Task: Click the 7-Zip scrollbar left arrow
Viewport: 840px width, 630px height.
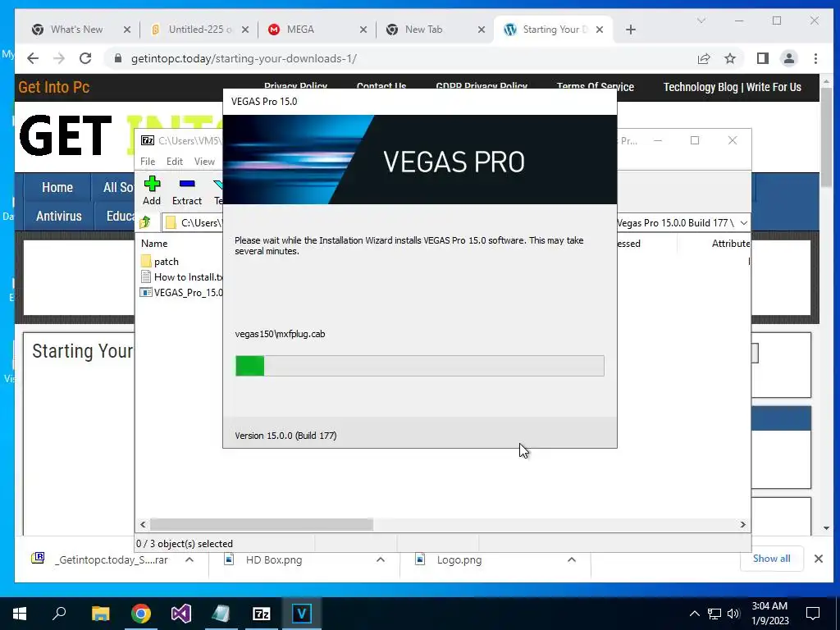Action: [x=143, y=524]
